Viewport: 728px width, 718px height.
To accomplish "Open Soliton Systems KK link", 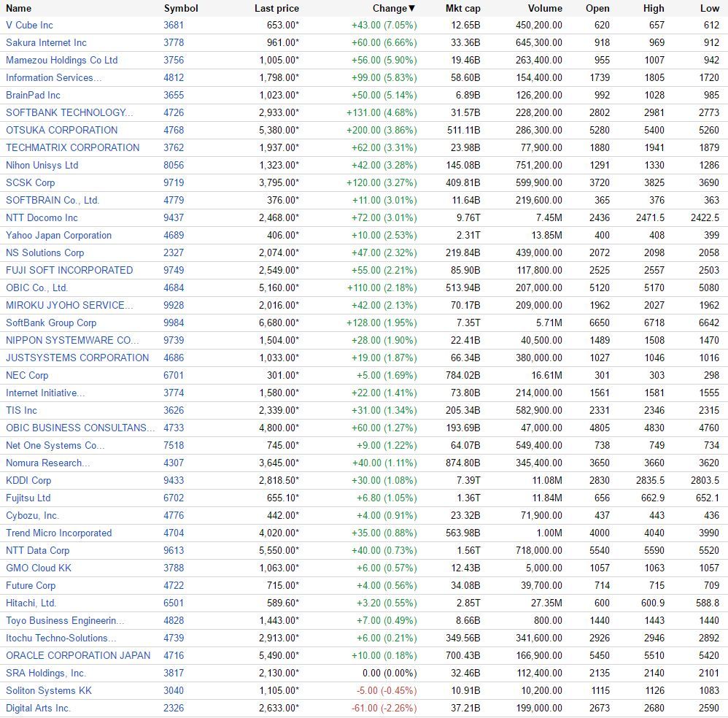I will click(49, 690).
